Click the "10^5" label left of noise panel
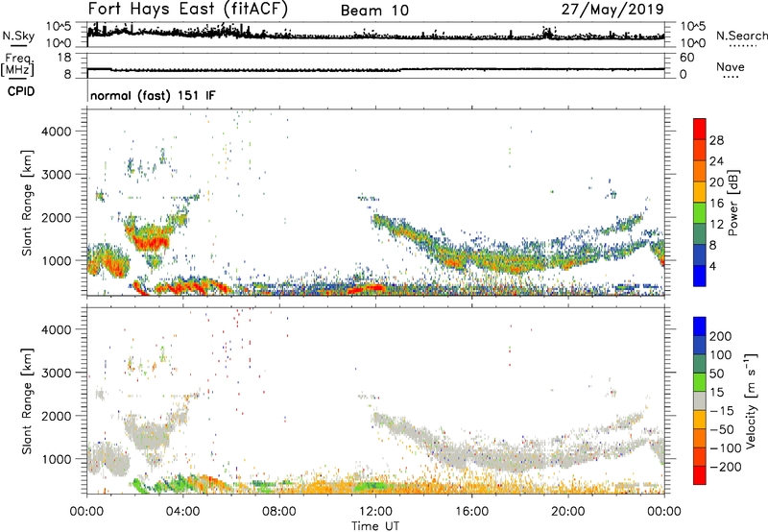 pos(60,27)
